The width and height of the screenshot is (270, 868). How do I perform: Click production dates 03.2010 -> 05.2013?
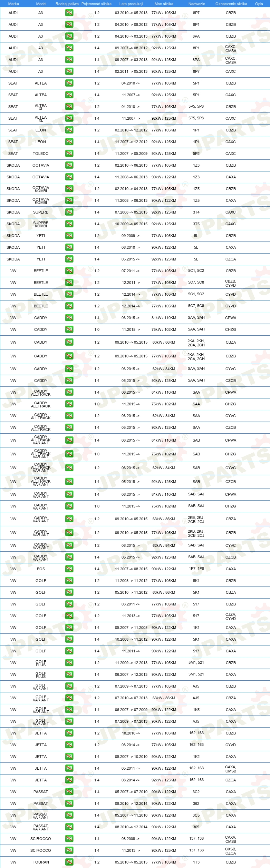(x=131, y=13)
